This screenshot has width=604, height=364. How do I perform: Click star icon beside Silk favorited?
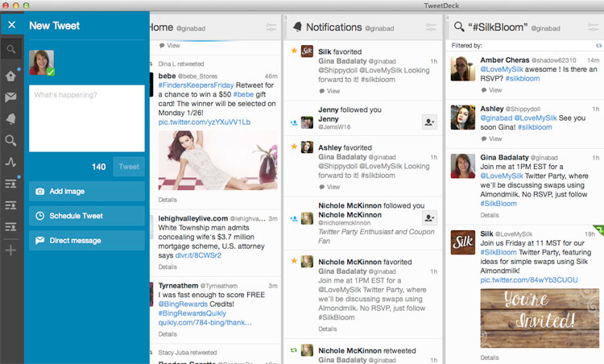tap(294, 51)
